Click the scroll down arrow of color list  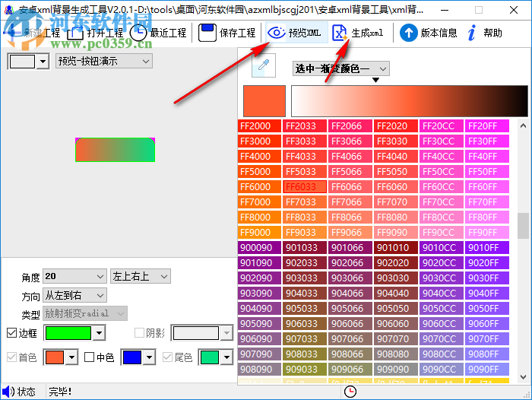click(523, 377)
